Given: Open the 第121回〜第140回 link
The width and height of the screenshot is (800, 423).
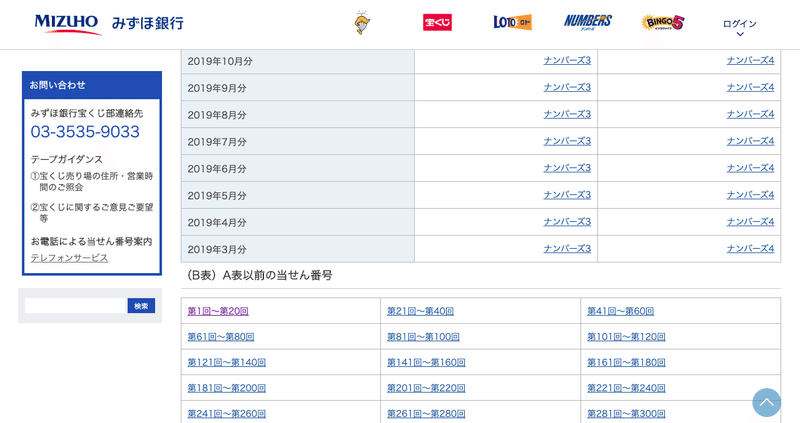Looking at the screenshot, I should [227, 362].
